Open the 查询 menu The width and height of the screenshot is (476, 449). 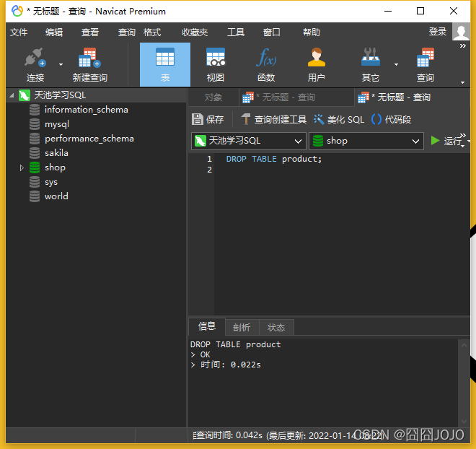126,32
